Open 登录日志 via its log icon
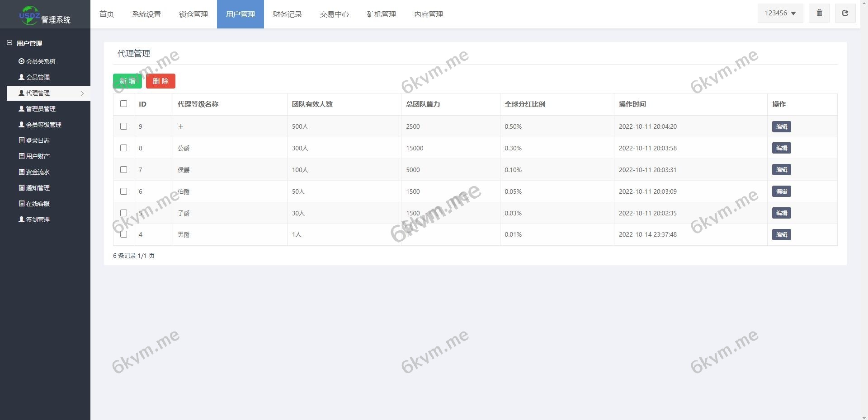 pos(20,140)
